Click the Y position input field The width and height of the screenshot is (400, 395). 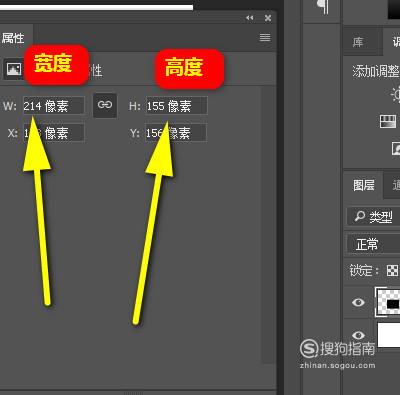(176, 133)
